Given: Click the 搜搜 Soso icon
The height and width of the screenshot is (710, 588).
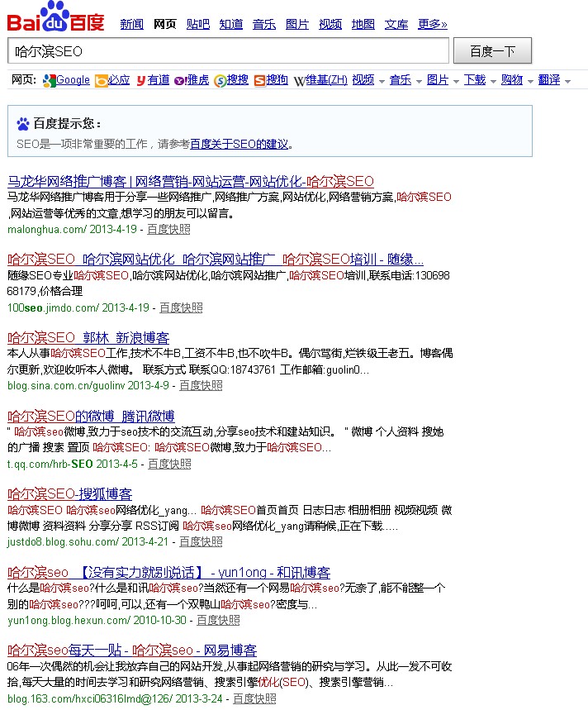Looking at the screenshot, I should pyautogui.click(x=220, y=81).
